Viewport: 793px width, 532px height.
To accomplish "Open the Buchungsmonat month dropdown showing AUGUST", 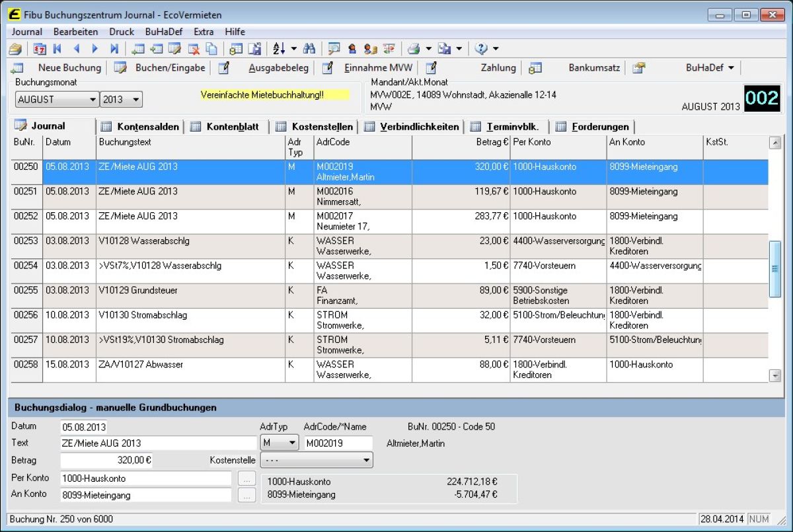I will pos(57,100).
